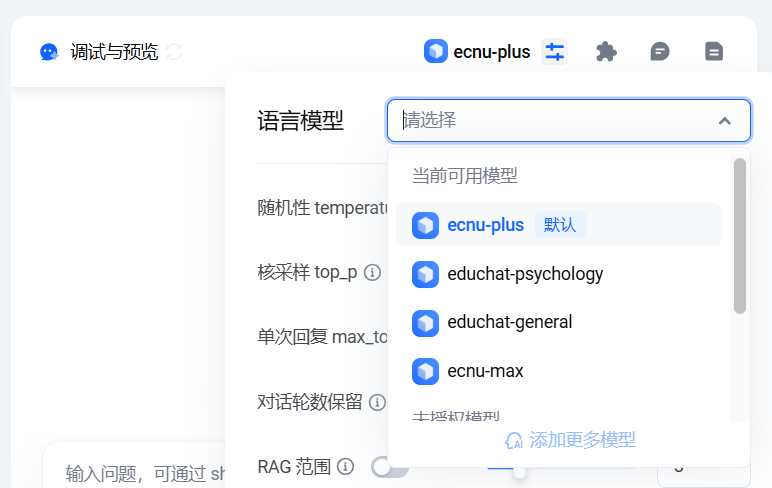
Task: Click the ecnu-plus model name in header
Action: (x=491, y=52)
